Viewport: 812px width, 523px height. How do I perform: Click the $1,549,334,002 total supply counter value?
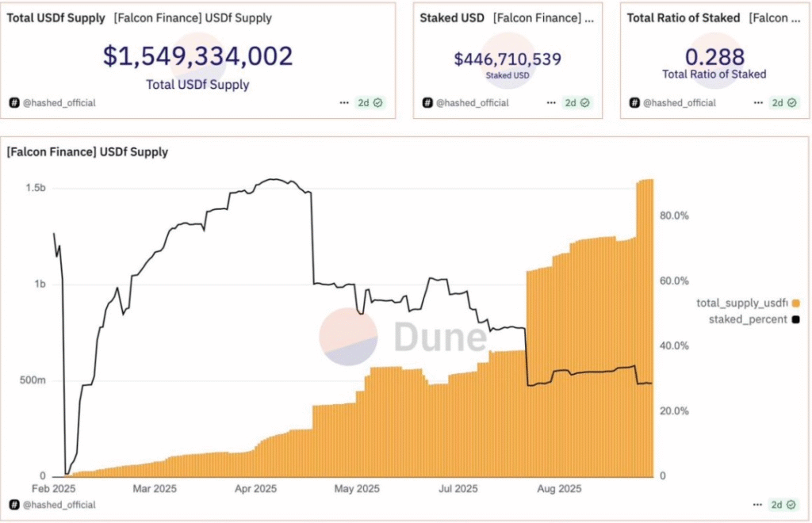pyautogui.click(x=197, y=56)
